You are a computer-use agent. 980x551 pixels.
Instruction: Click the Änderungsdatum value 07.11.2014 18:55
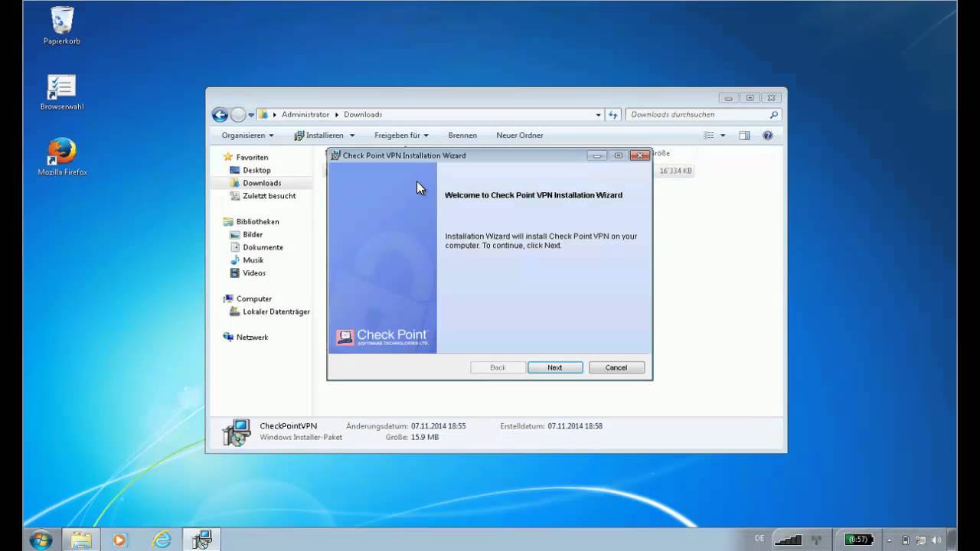438,426
